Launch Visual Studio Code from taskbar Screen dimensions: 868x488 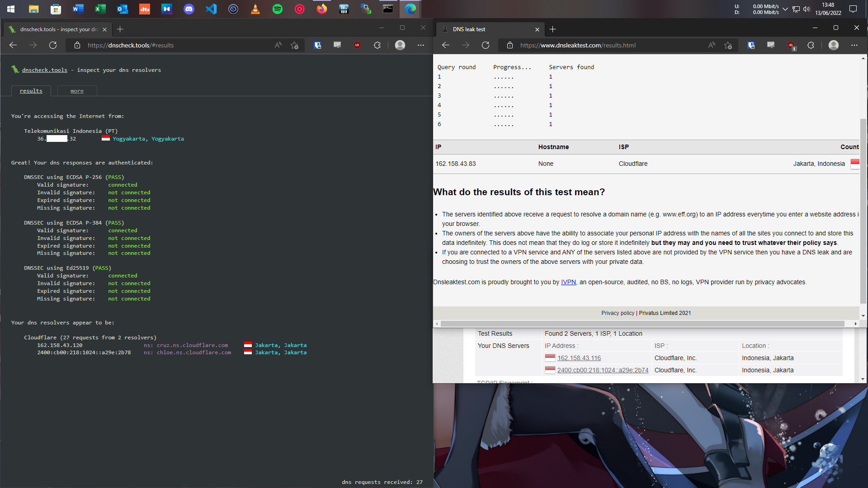(211, 9)
